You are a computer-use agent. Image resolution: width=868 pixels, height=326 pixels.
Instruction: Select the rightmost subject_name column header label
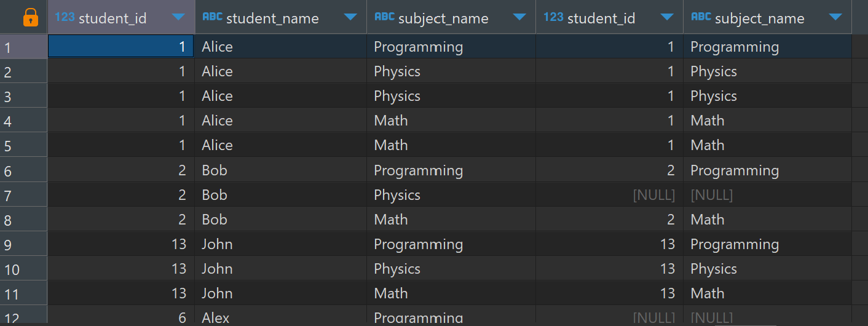point(760,18)
